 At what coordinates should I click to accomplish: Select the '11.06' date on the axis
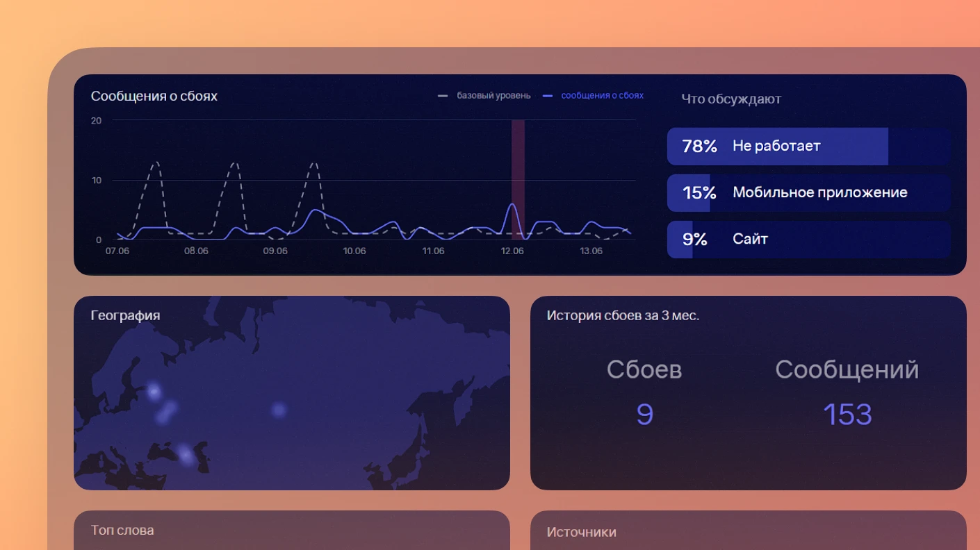click(x=433, y=251)
